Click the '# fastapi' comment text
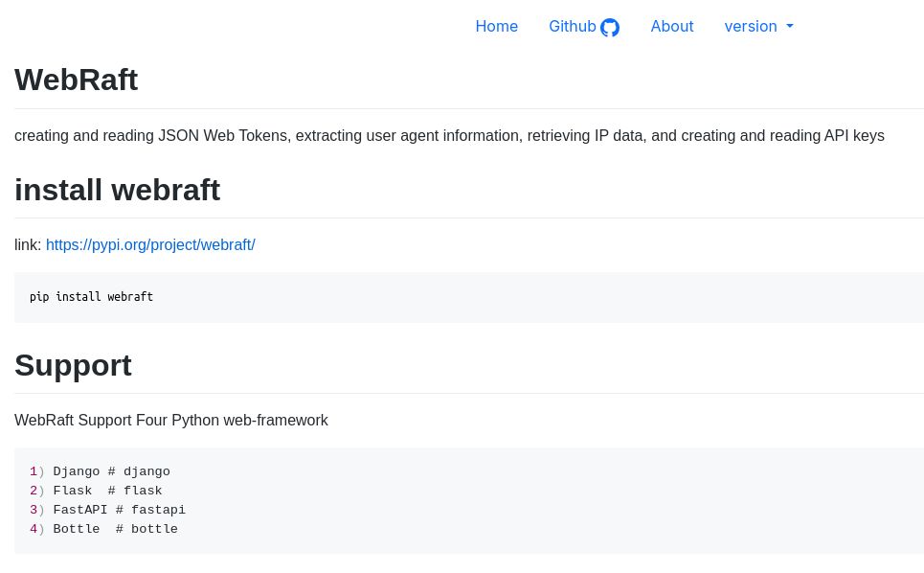 tap(150, 510)
